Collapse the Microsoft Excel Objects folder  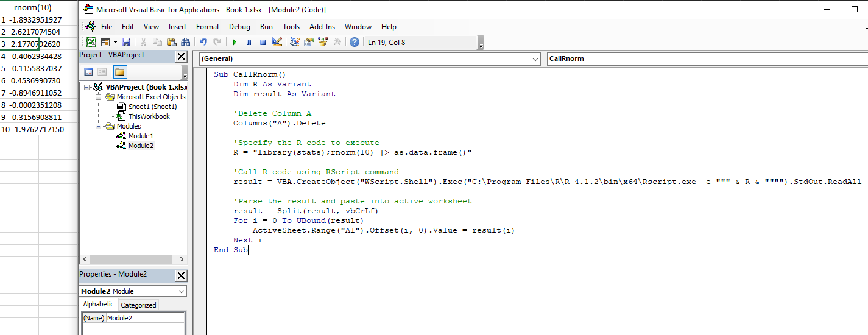pyautogui.click(x=99, y=97)
